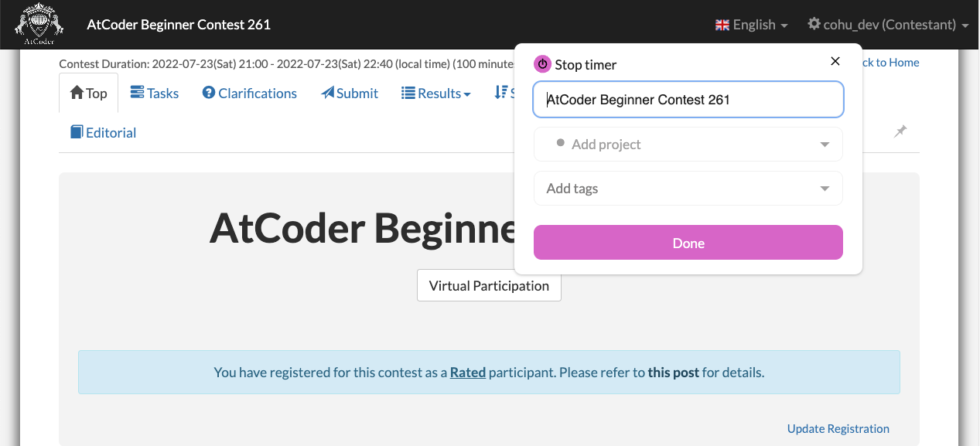
Task: Click the UK flag icon
Action: [x=722, y=25]
